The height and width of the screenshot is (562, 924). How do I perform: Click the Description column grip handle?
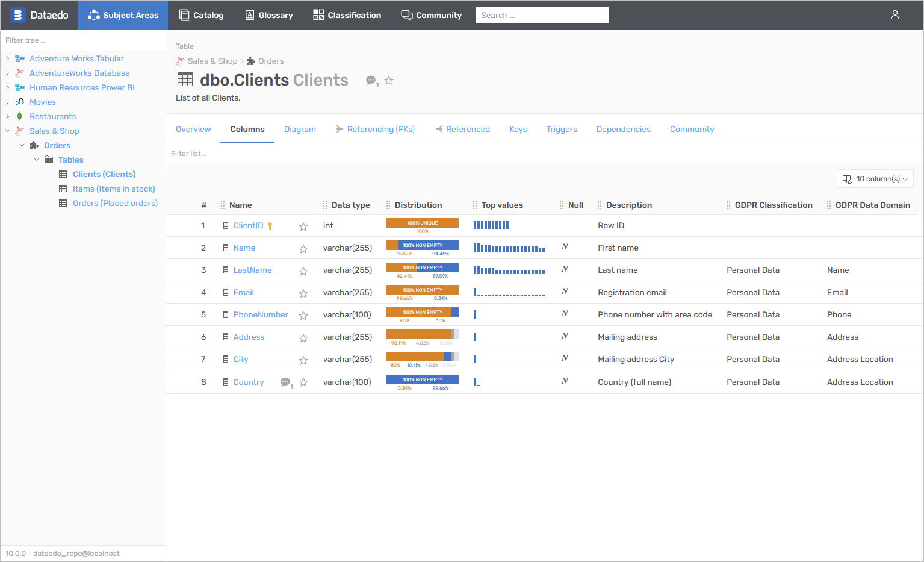click(x=600, y=205)
